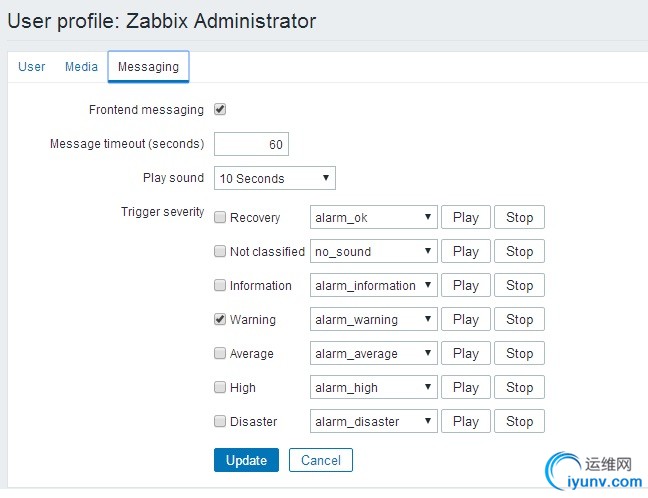The image size is (648, 498).
Task: Toggle the Recovery severity checkbox
Action: [220, 217]
